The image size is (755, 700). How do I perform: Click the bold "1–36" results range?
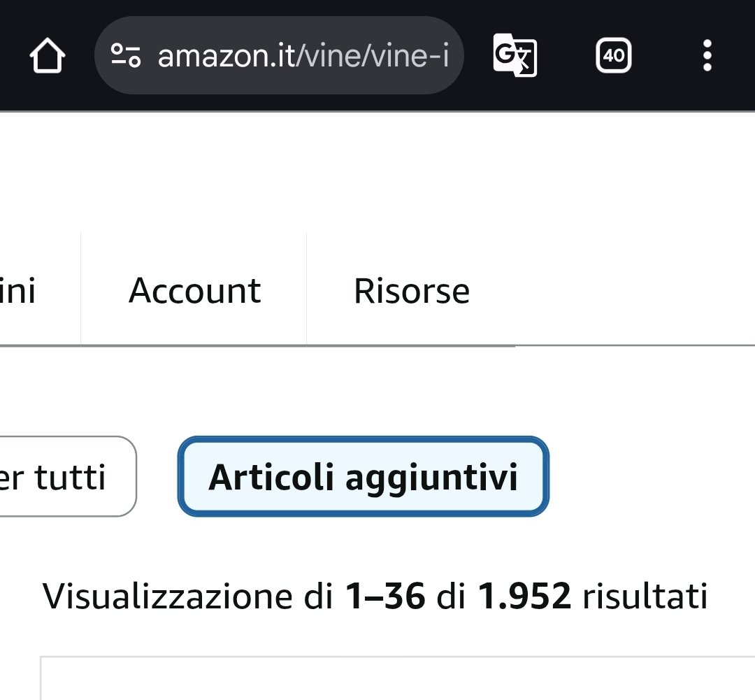pyautogui.click(x=385, y=597)
